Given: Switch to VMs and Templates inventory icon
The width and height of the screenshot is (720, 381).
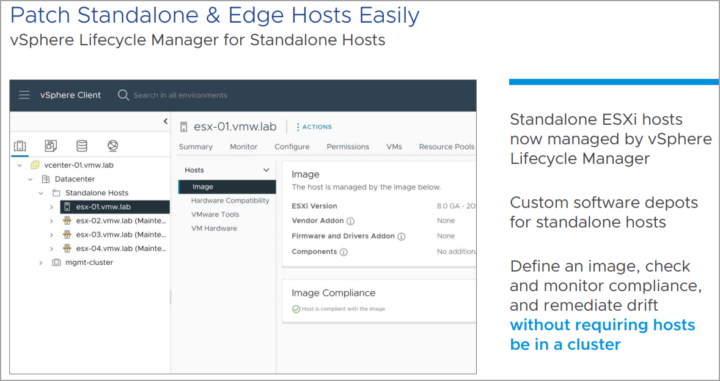Looking at the screenshot, I should click(x=51, y=146).
